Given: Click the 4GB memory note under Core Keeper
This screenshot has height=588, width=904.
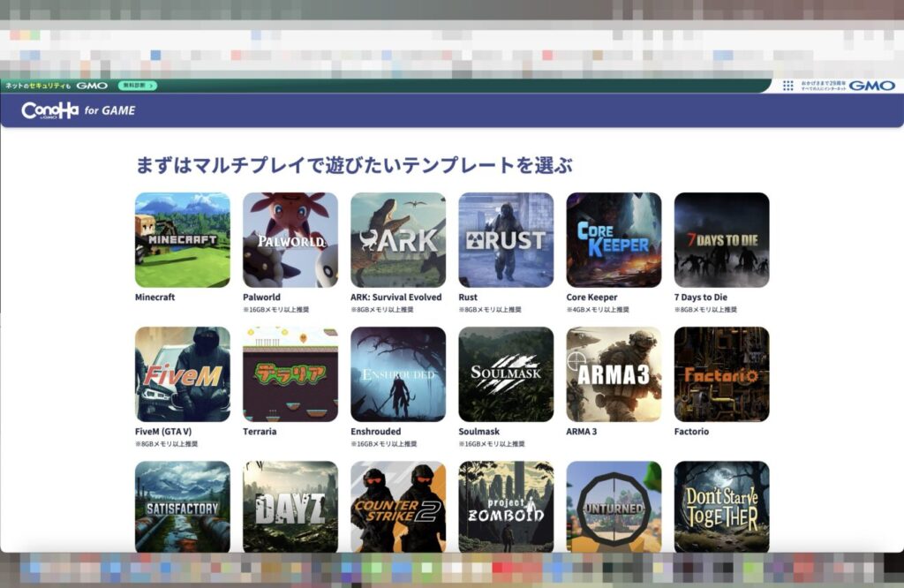Looking at the screenshot, I should [598, 310].
